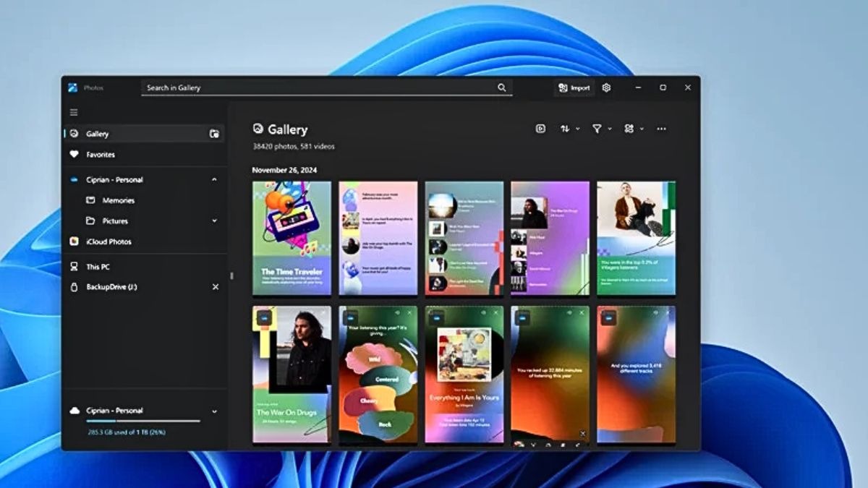Click the Favorites heart icon
This screenshot has height=488, width=868.
pyautogui.click(x=74, y=154)
